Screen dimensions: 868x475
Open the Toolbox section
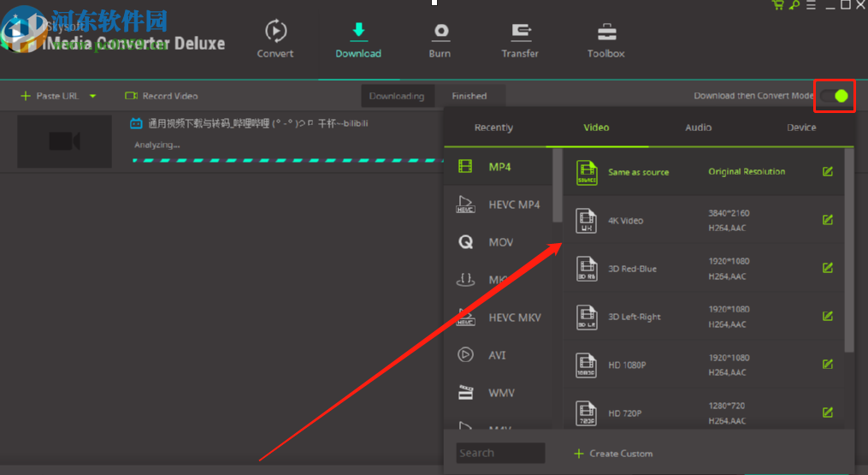coord(606,40)
